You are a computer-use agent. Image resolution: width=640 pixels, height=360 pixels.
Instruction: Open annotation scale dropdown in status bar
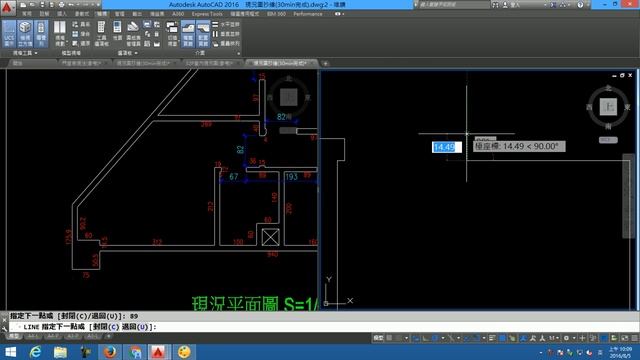tap(554, 338)
